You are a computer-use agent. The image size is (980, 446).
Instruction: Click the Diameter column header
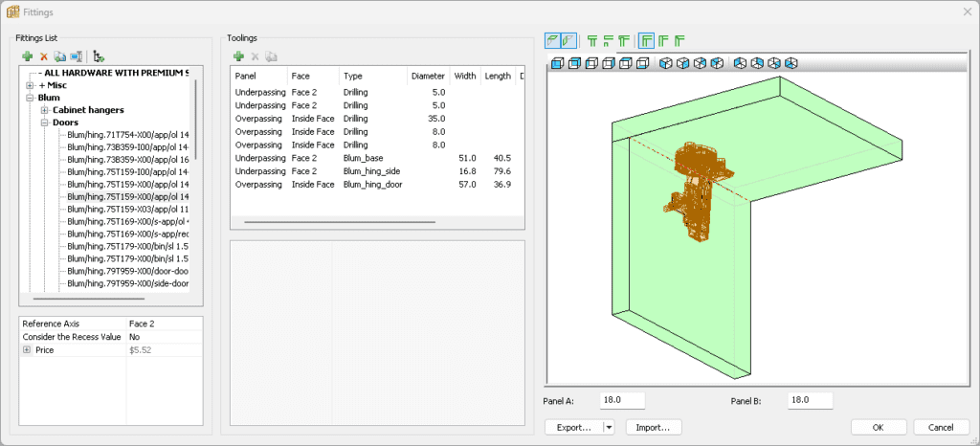click(x=427, y=76)
